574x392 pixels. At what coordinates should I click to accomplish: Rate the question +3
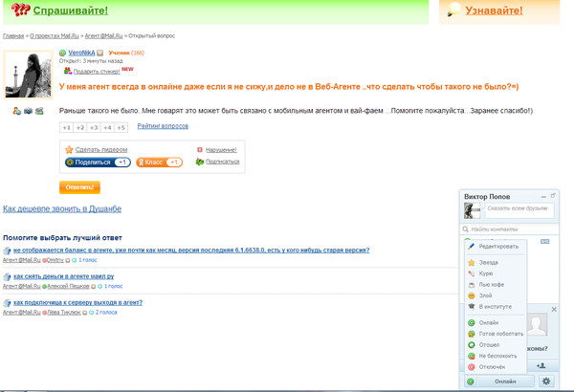pyautogui.click(x=94, y=127)
